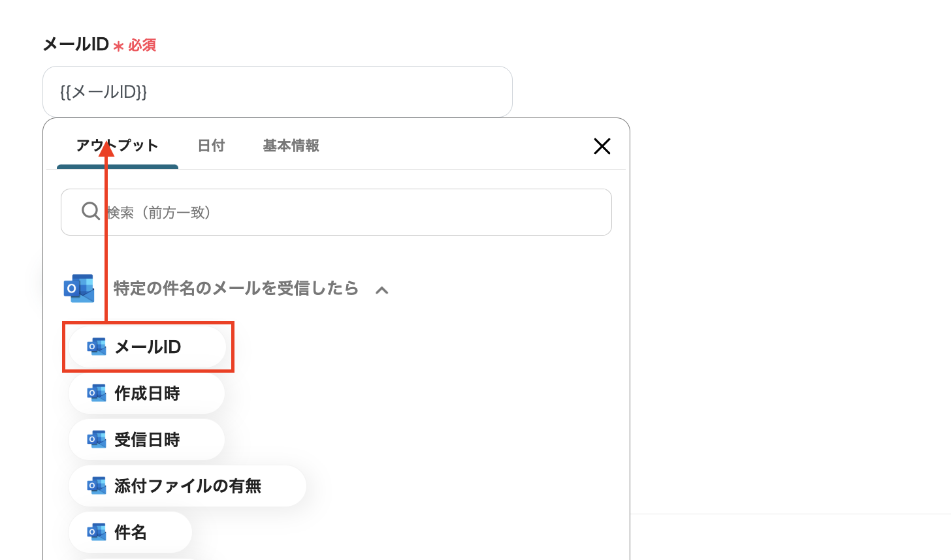Click Outlook icon beside 件名 option
Image resolution: width=951 pixels, height=560 pixels.
pos(97,532)
